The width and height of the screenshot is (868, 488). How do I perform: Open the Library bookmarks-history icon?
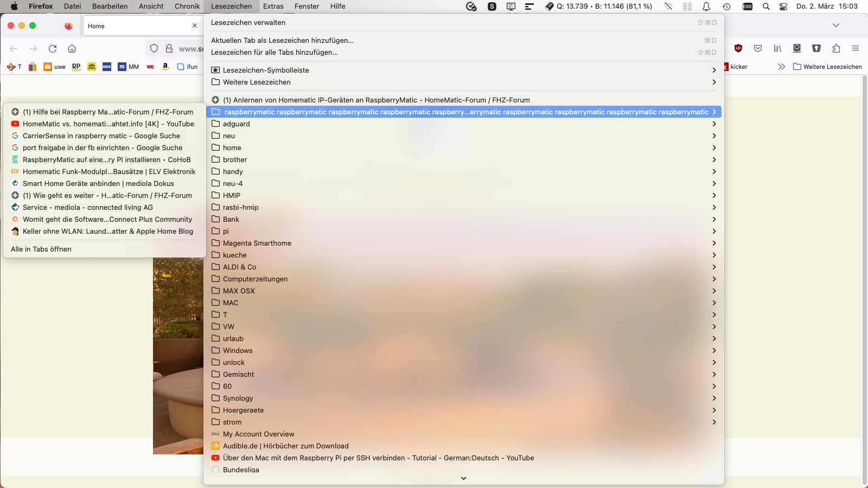[777, 48]
